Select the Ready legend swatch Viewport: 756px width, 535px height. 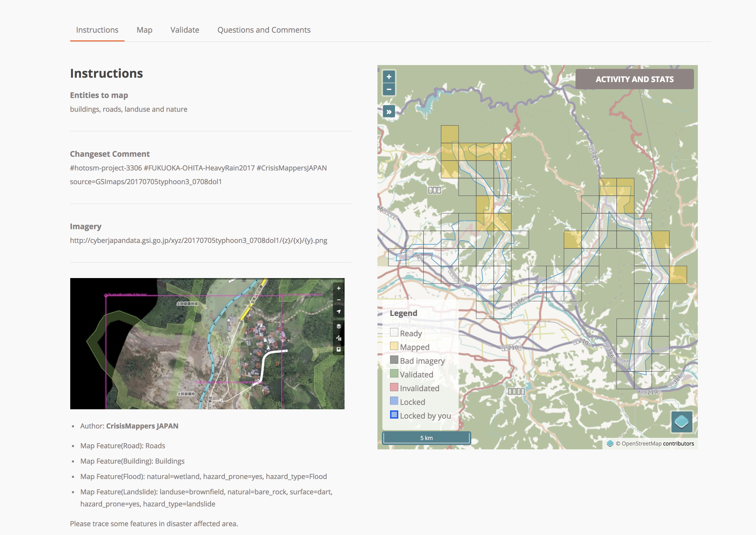click(x=394, y=332)
